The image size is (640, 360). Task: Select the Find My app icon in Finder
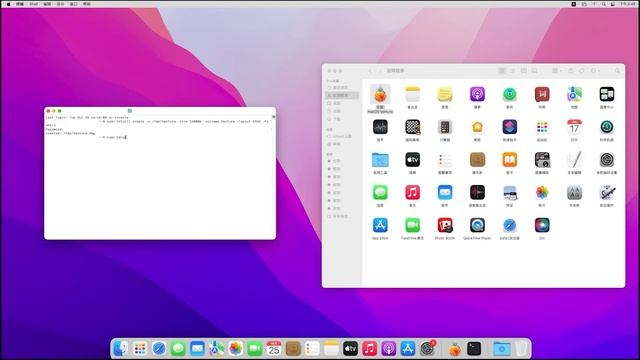tap(509, 94)
